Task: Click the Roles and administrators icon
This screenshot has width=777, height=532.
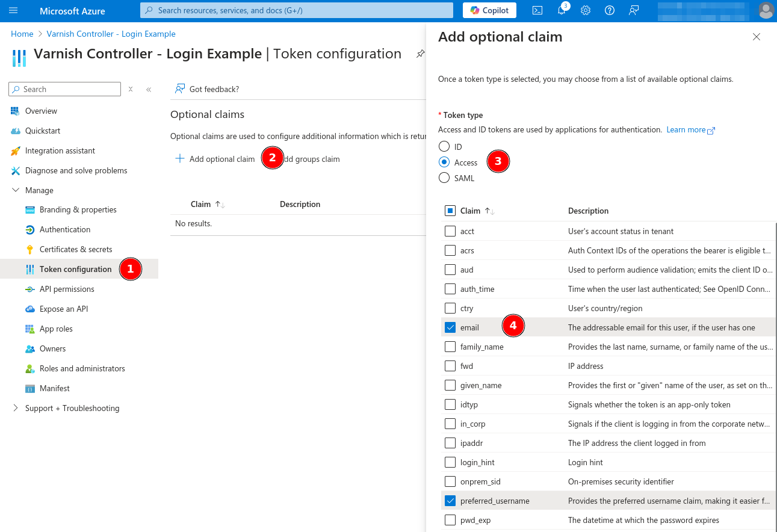Action: coord(29,368)
